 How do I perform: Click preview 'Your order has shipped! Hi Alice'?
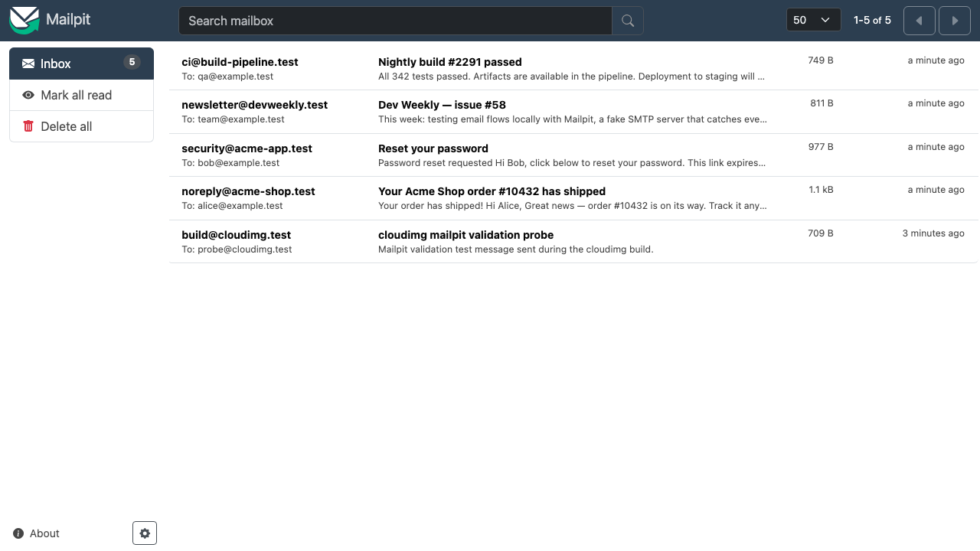coord(450,206)
